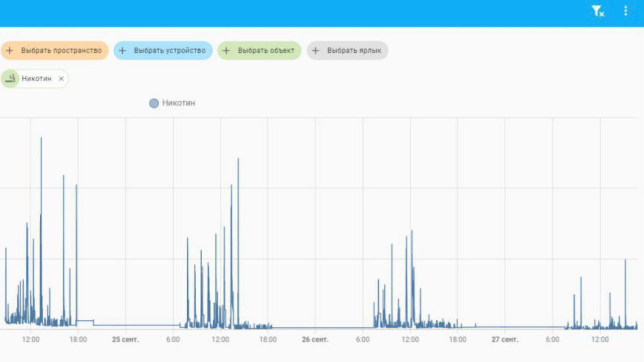Toggle the Никотин legend series marker

pos(154,104)
